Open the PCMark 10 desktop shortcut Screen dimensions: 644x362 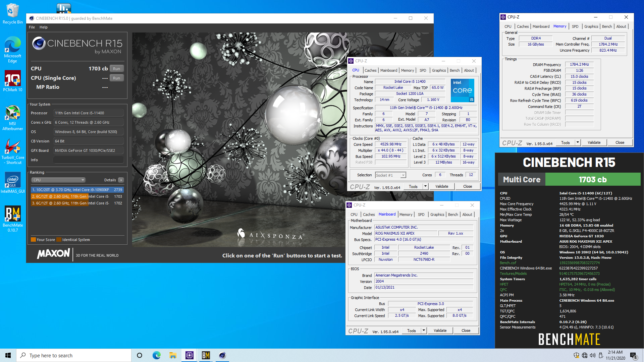tap(12, 81)
